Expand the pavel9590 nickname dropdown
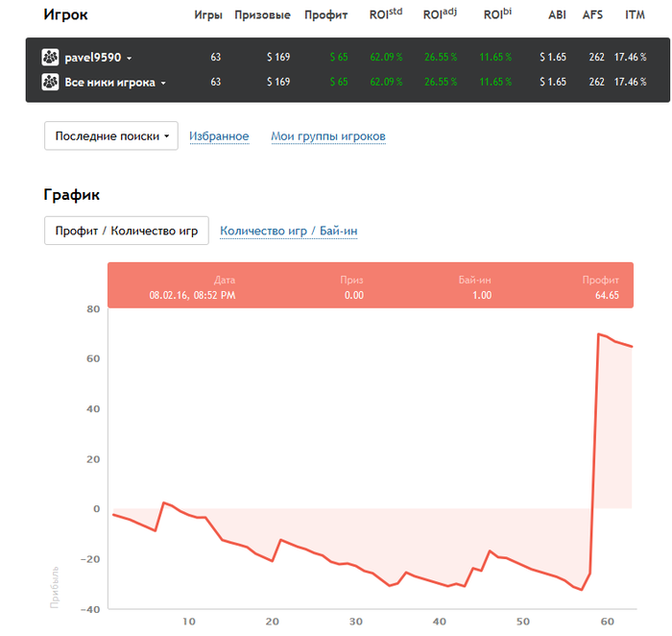The width and height of the screenshot is (672, 636). click(129, 59)
